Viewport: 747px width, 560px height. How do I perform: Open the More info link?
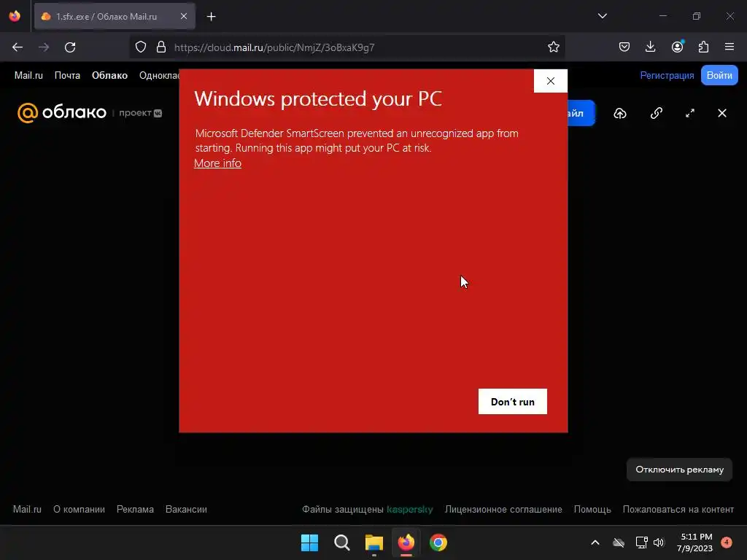(217, 163)
